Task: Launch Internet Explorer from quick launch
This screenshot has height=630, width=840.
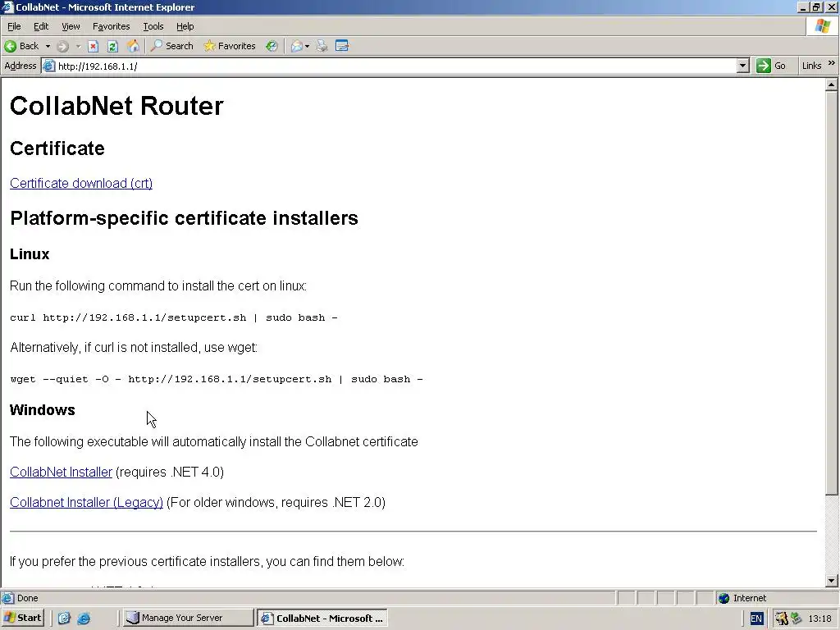Action: [x=84, y=619]
